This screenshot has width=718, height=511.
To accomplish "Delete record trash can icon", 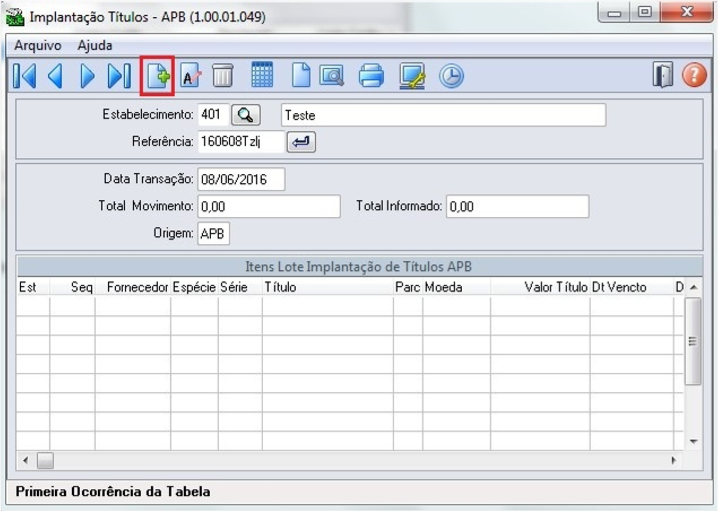I will [223, 76].
